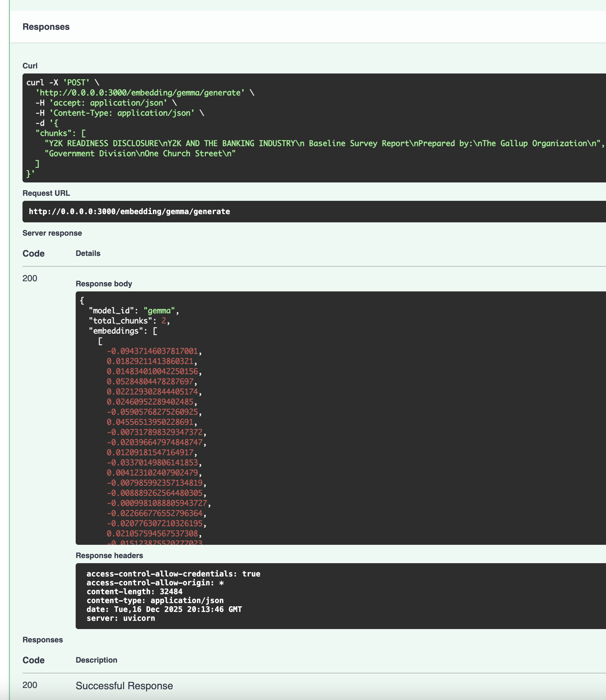Image resolution: width=606 pixels, height=700 pixels.
Task: Click the Government Division chunk string
Action: click(x=140, y=154)
